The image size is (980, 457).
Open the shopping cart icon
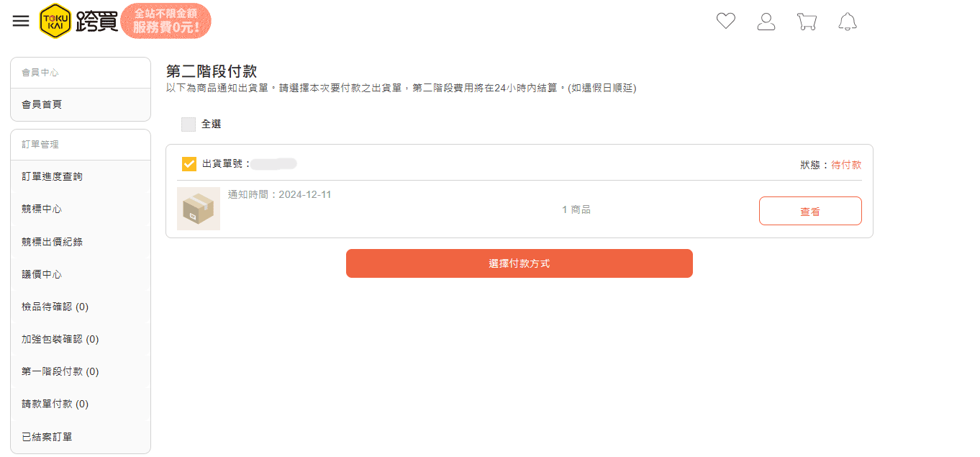[807, 22]
